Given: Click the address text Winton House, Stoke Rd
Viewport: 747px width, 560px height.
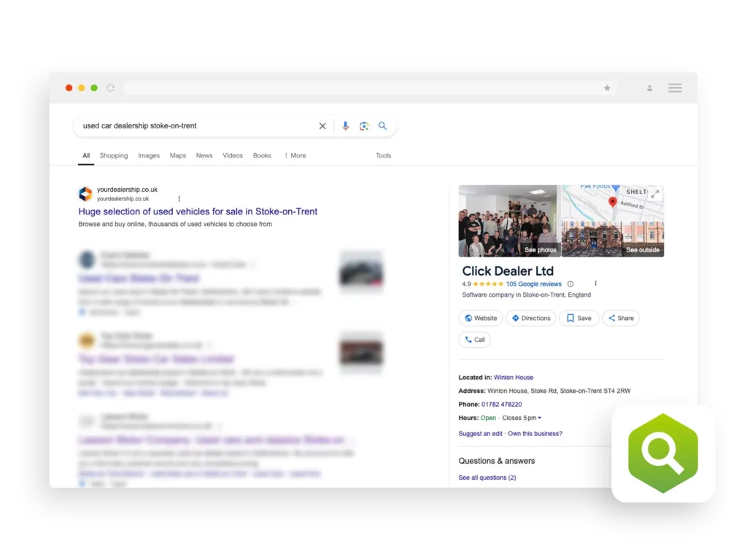Looking at the screenshot, I should (559, 391).
